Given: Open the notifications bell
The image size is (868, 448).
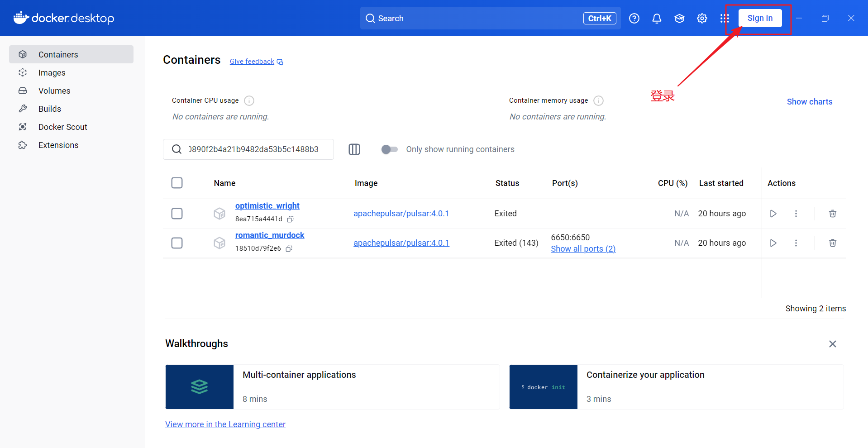Looking at the screenshot, I should pos(657,19).
